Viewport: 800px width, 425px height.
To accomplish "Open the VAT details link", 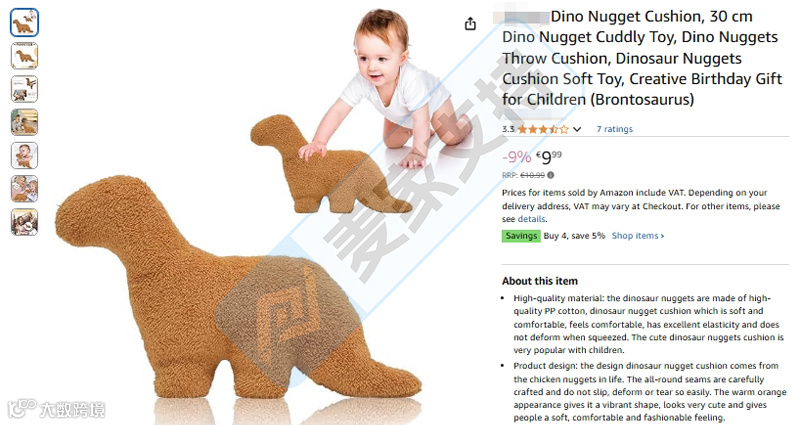I will tap(532, 219).
